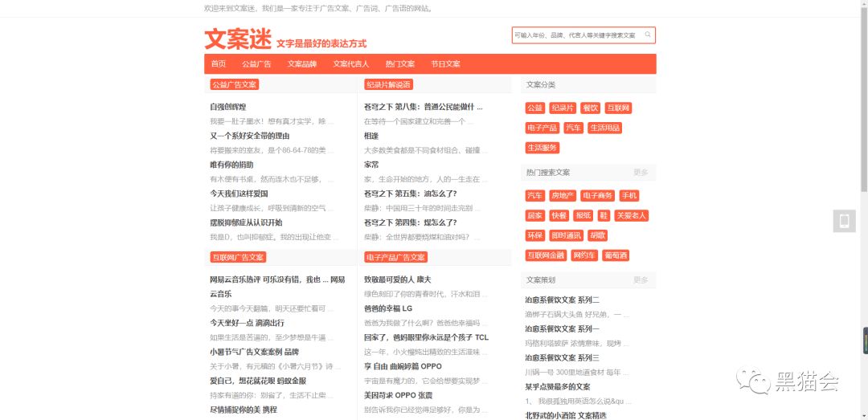Click the 电子产品广告文案 section header tag
Image resolution: width=868 pixels, height=420 pixels.
(395, 257)
